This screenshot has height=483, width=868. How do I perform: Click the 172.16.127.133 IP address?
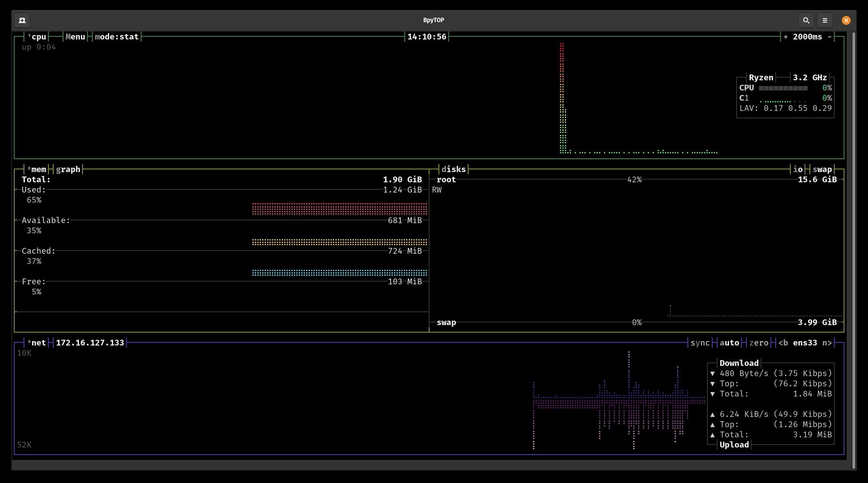click(x=90, y=343)
